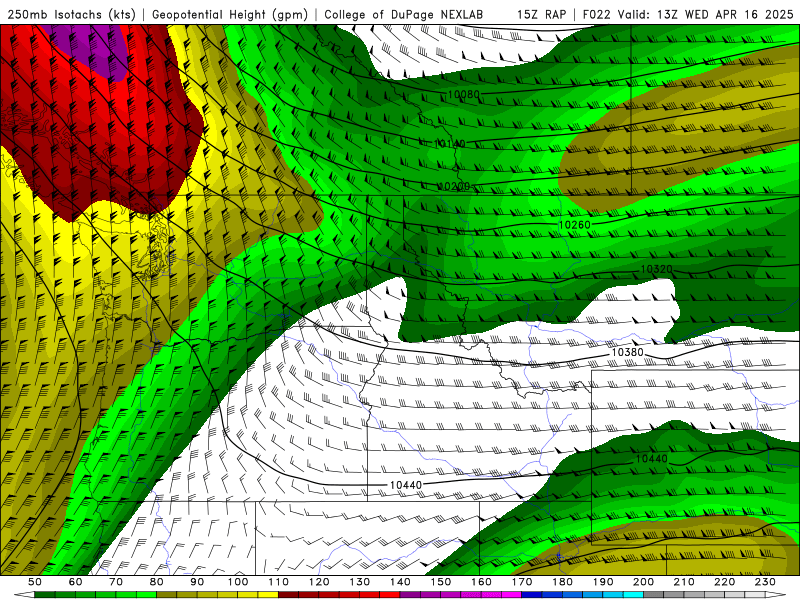Click the 220 legend value
Image resolution: width=800 pixels, height=600 pixels.
tap(724, 582)
